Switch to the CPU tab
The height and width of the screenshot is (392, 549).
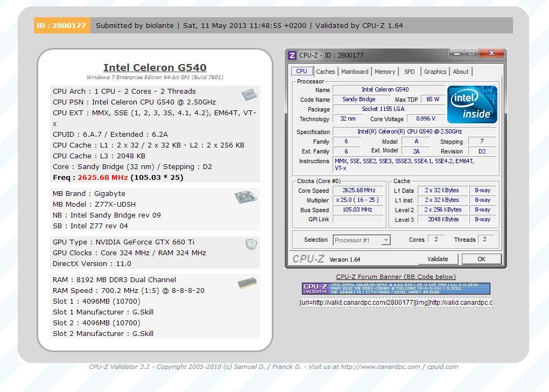point(301,71)
